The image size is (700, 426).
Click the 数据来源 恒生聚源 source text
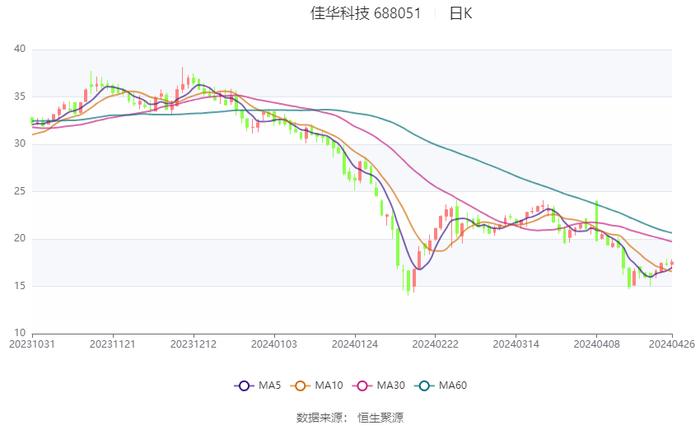tap(350, 418)
